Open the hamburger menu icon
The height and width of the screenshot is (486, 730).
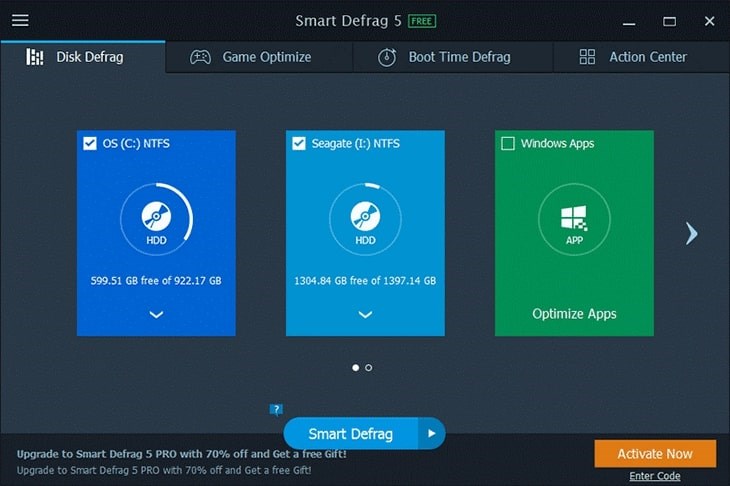20,21
